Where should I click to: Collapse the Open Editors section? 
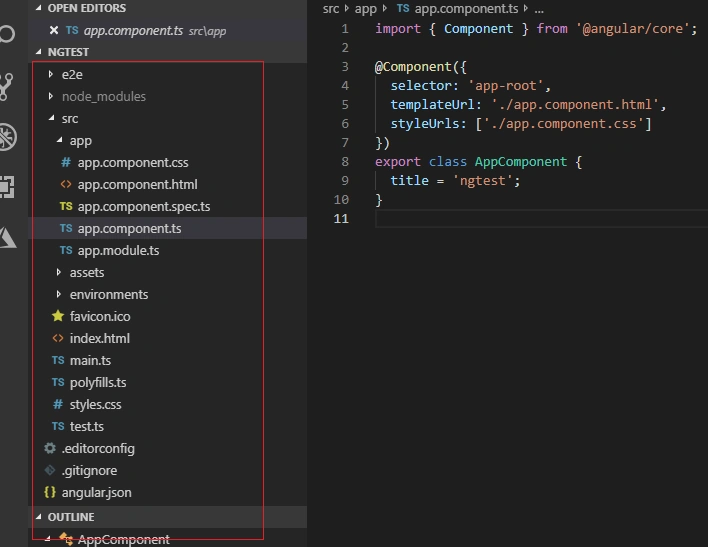tap(38, 8)
